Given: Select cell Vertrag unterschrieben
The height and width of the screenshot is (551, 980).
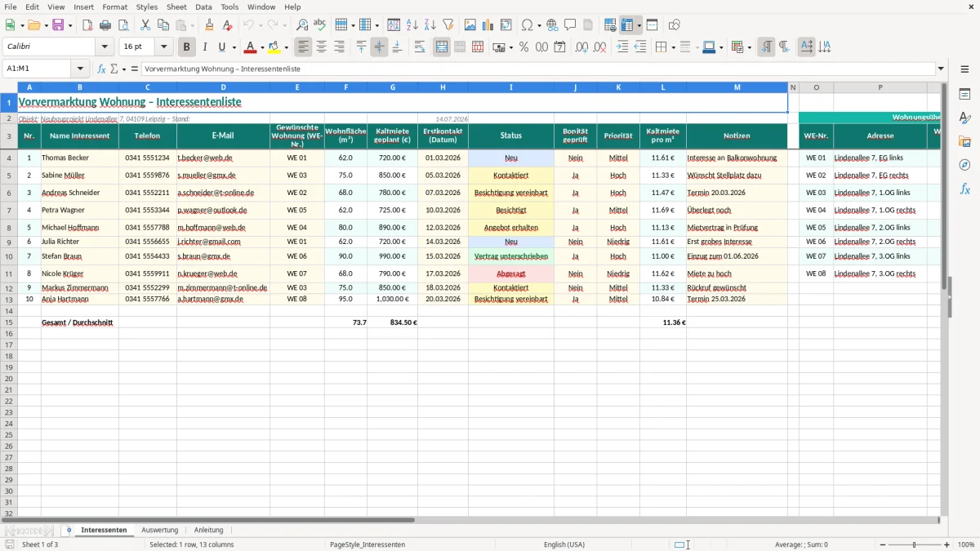Looking at the screenshot, I should point(511,256).
